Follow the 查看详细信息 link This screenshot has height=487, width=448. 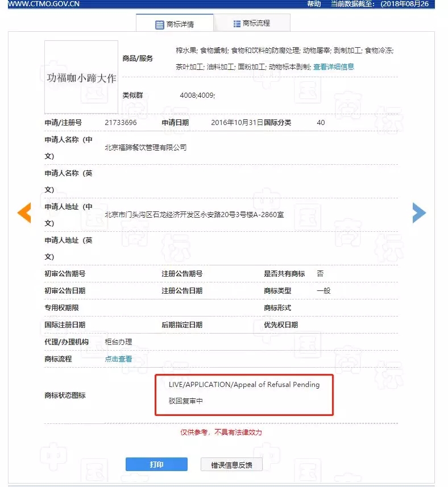(x=334, y=66)
